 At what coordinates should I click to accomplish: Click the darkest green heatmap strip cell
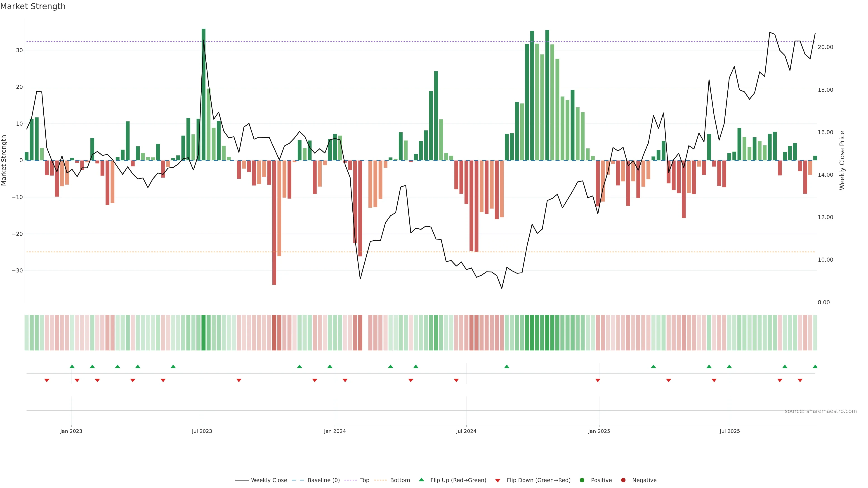click(x=203, y=333)
